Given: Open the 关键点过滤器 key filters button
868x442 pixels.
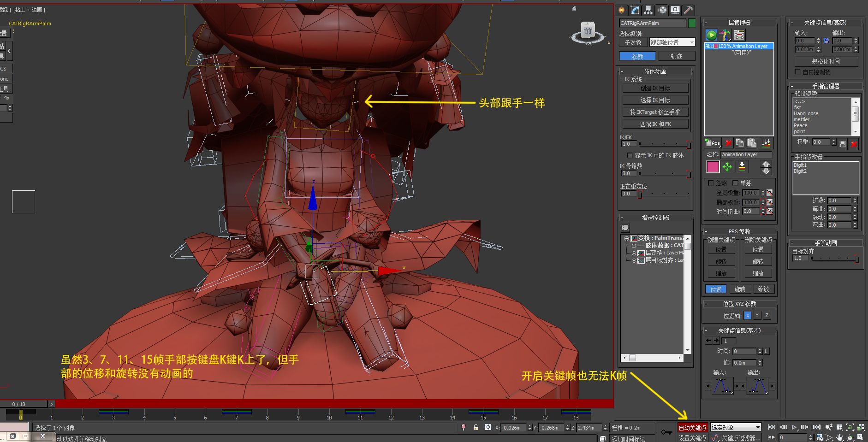Looking at the screenshot, I should click(741, 438).
